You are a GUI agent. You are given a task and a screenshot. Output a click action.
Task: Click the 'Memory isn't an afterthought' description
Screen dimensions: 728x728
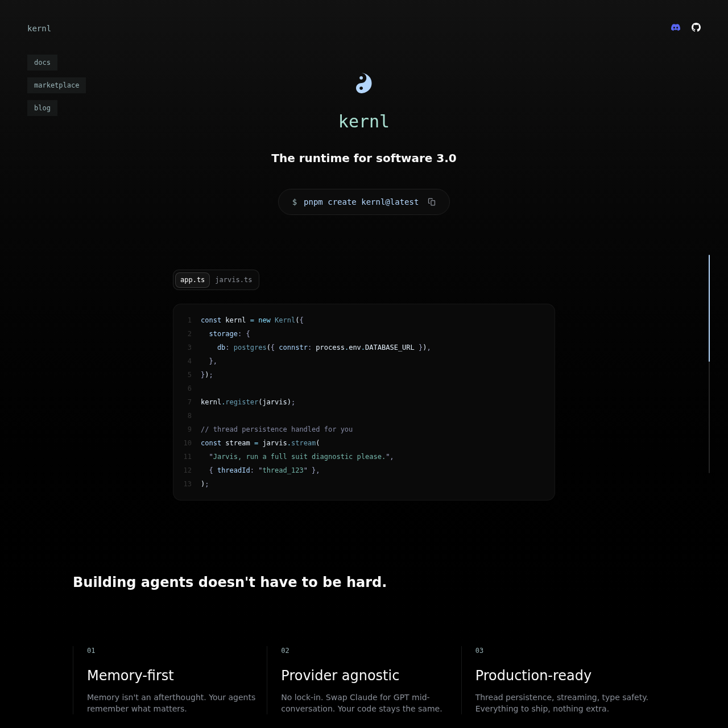point(171,703)
